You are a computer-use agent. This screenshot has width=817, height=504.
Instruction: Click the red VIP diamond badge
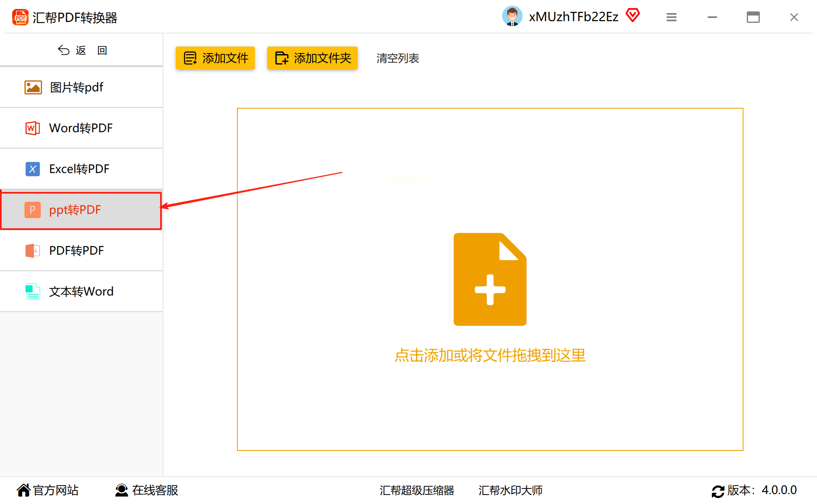(x=632, y=16)
